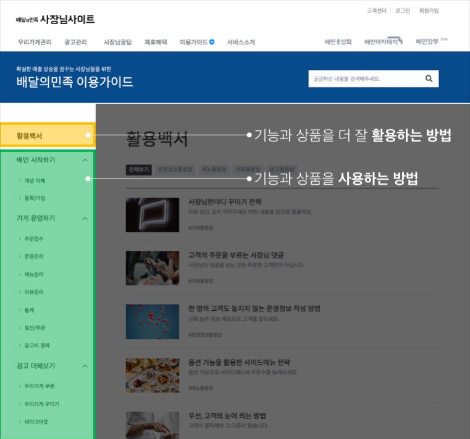Click #운영정보활용법 tag under the 운영정보 article

(205, 335)
